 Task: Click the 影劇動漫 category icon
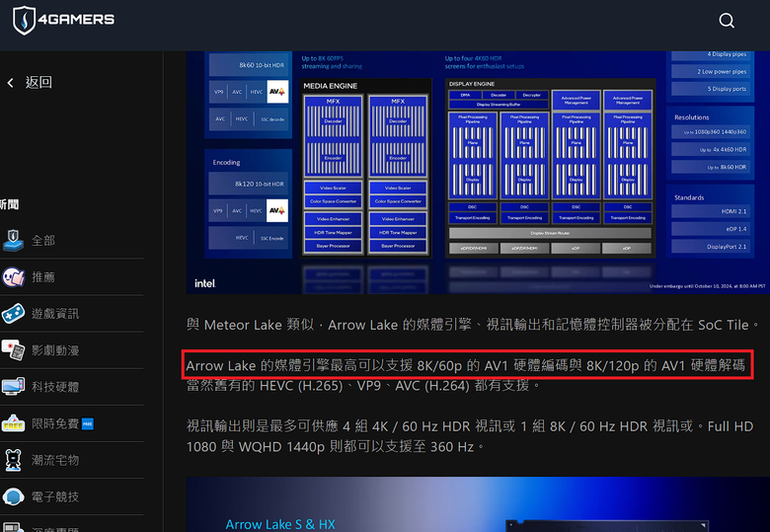13,350
